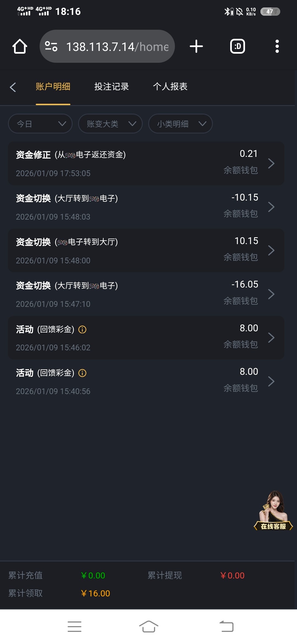Open the browser three-dot menu

277,46
